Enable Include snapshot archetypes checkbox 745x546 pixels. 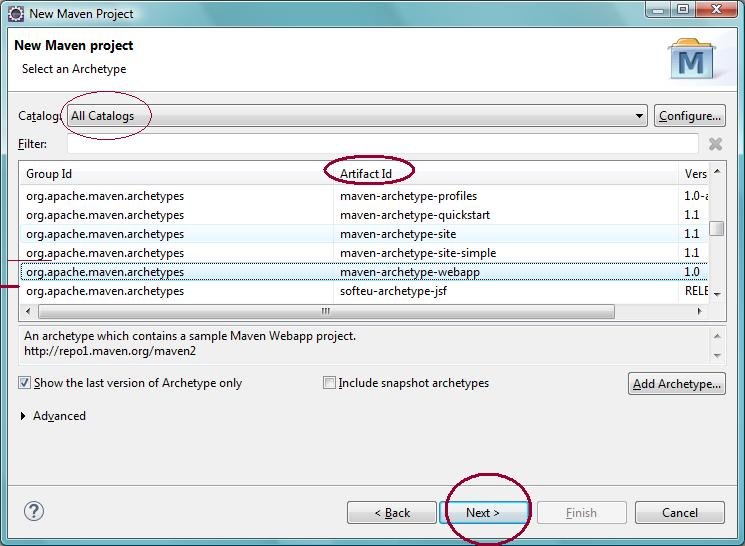(x=329, y=383)
